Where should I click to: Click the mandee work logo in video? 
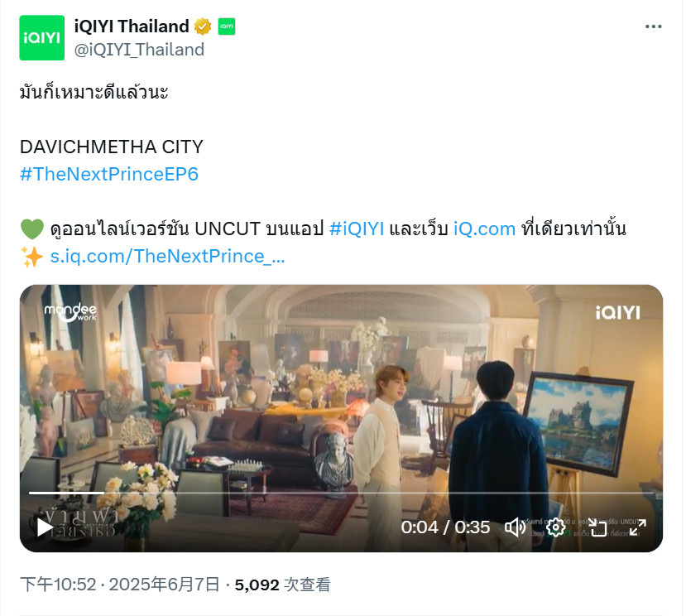(x=70, y=312)
